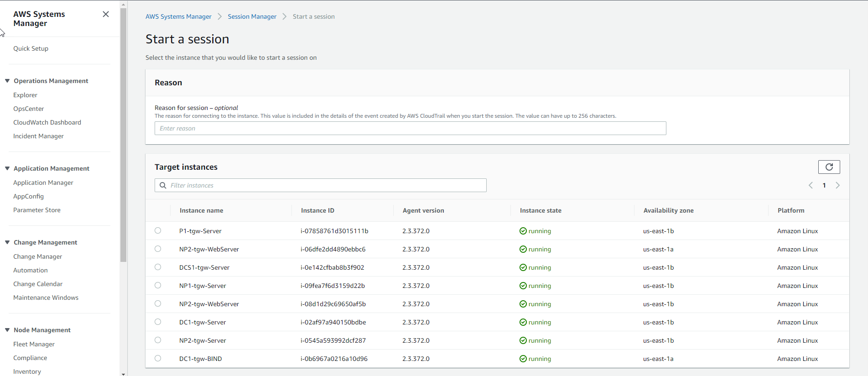Select instance i-08d1d29c69650af5b radio button
The image size is (868, 376).
158,303
